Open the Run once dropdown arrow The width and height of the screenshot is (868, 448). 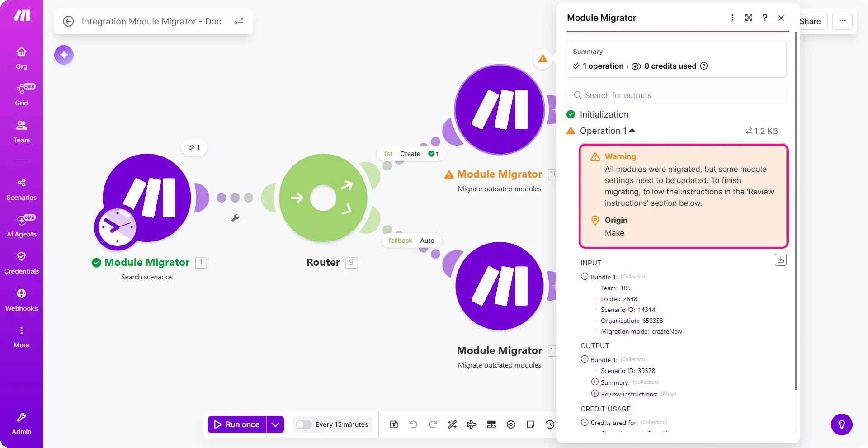[x=275, y=424]
